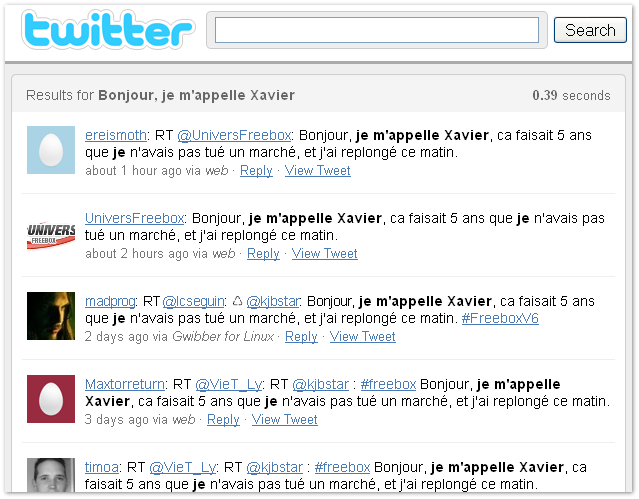The width and height of the screenshot is (639, 499).
Task: Open the #FreeboxV6 hashtag
Action: coord(500,318)
